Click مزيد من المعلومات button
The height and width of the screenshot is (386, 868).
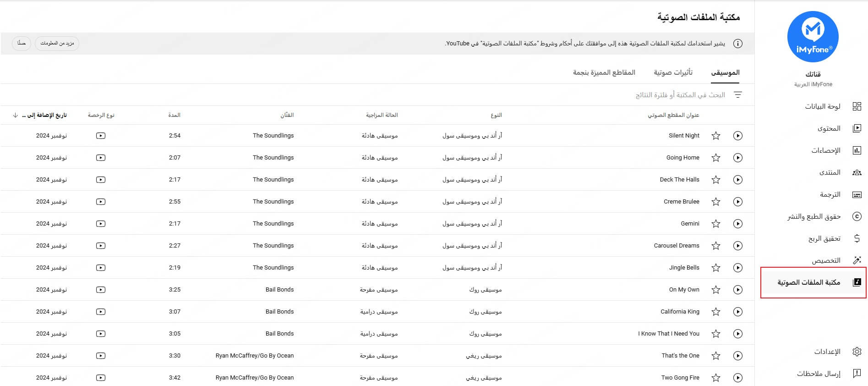(57, 43)
